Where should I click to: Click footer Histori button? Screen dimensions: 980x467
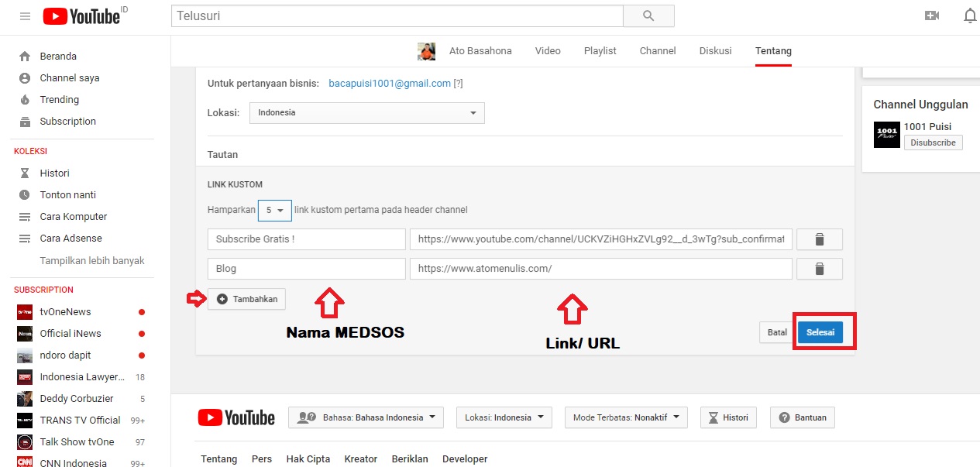pyautogui.click(x=728, y=417)
